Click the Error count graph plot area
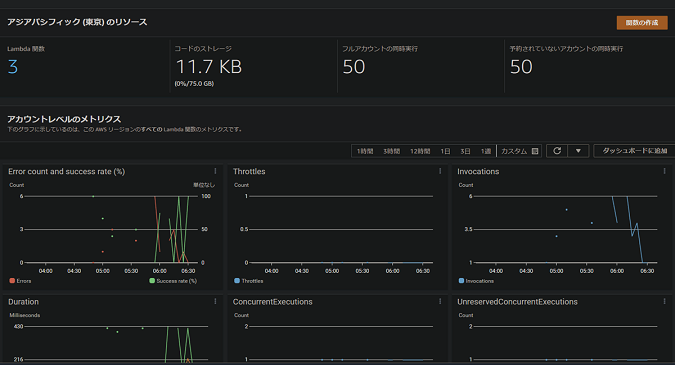The image size is (675, 365). click(x=112, y=229)
